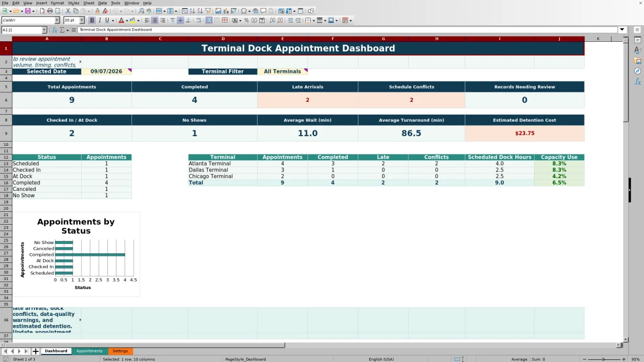Click the Find & Replace icon
Image resolution: width=644 pixels, height=362 pixels.
[141, 11]
